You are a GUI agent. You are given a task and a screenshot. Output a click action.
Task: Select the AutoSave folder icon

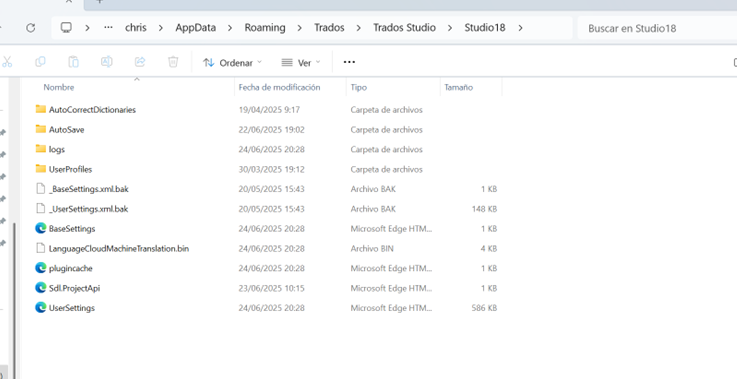(41, 129)
